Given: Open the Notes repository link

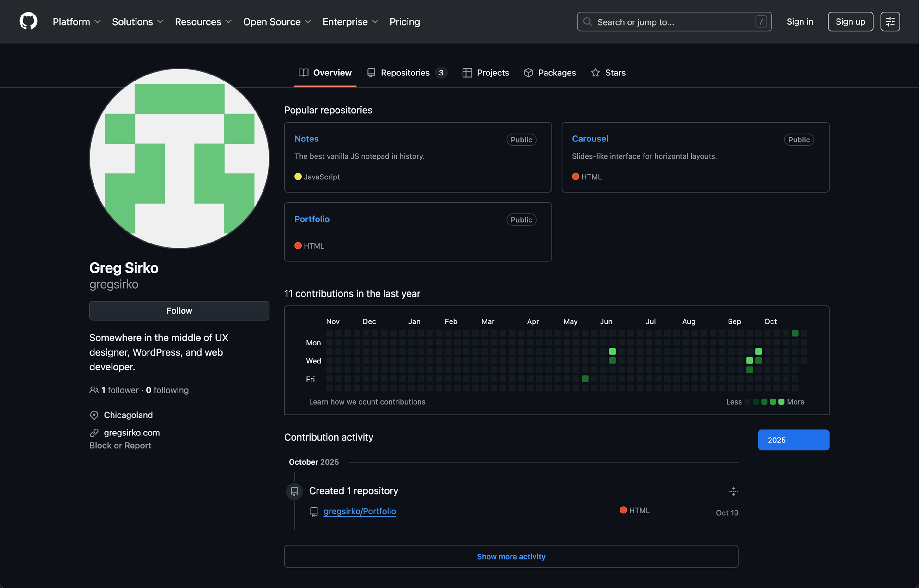Looking at the screenshot, I should coord(306,139).
